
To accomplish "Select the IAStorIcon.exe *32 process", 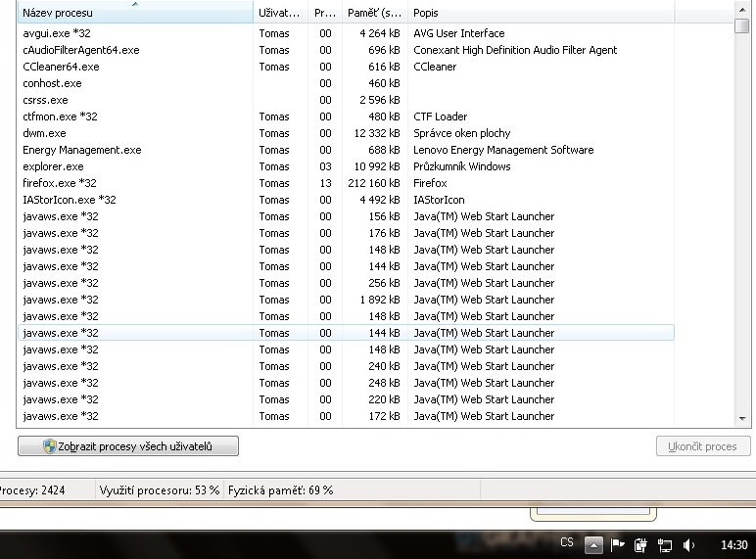I will point(346,200).
